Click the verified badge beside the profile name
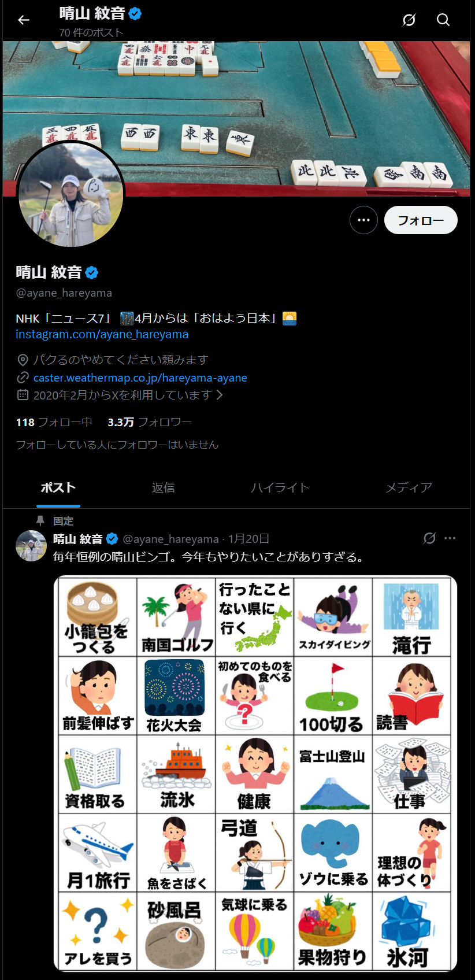This screenshot has height=980, width=475. coord(92,272)
